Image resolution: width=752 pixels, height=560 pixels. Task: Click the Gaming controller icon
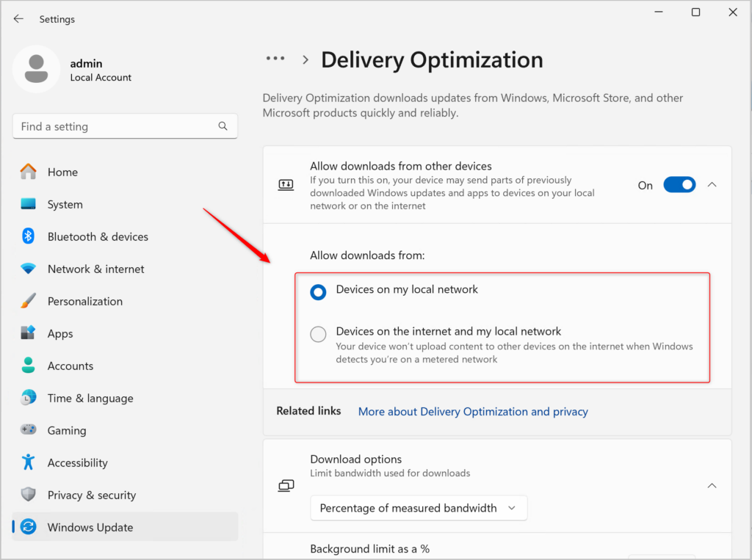[x=29, y=429]
